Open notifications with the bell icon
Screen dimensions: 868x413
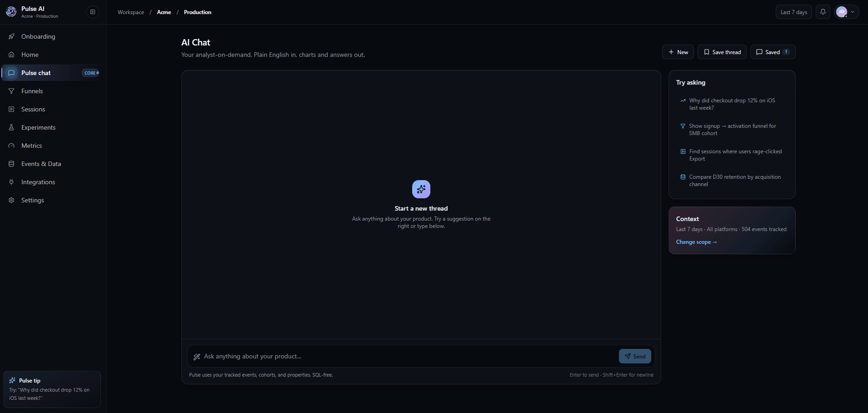click(x=823, y=12)
